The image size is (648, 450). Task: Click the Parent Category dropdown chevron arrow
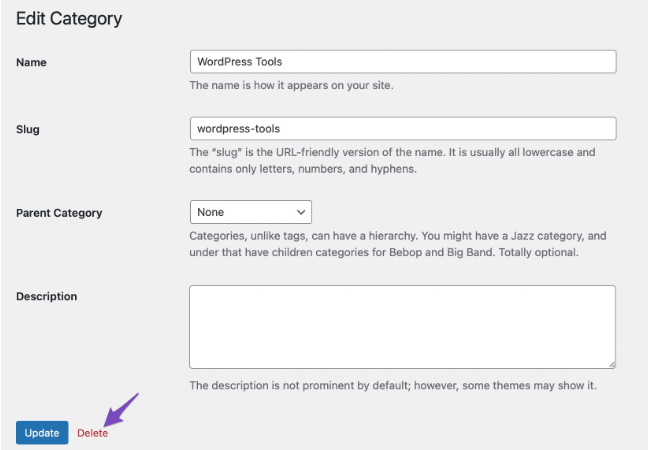[300, 212]
